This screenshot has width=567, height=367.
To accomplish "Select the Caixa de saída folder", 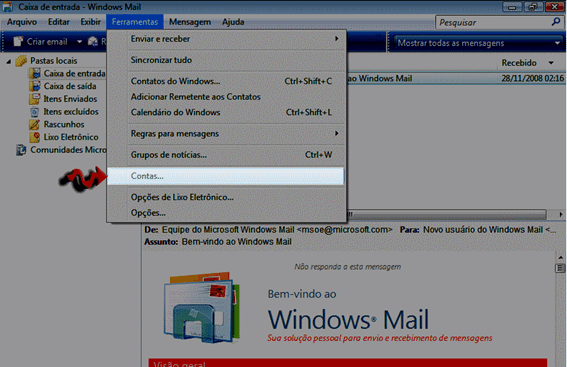I will [70, 86].
